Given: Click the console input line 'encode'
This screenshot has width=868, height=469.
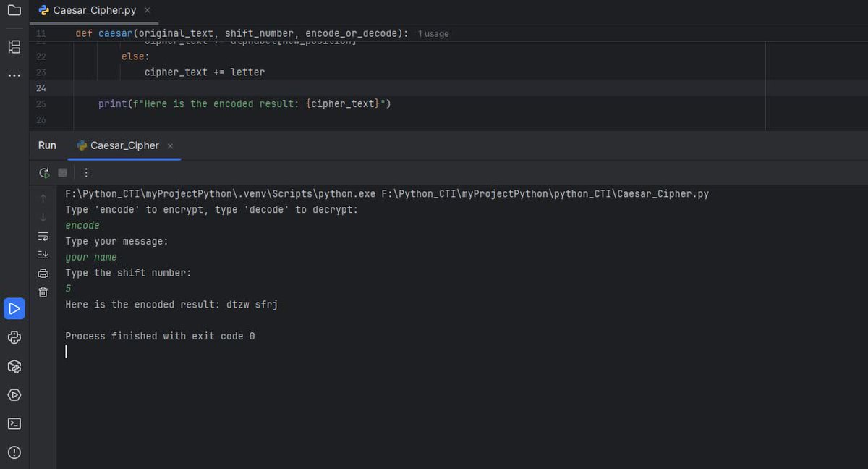Looking at the screenshot, I should 82,226.
